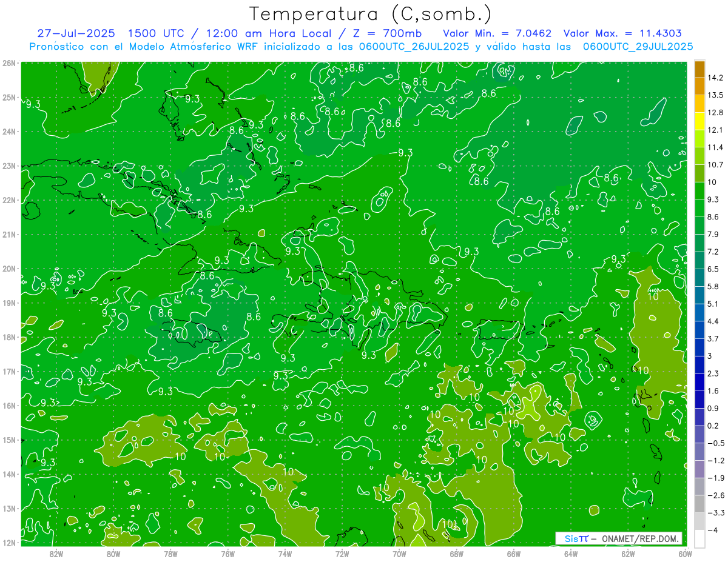Click the "25N" latitude axis label
Screen dimensions: 728x562
pos(8,97)
